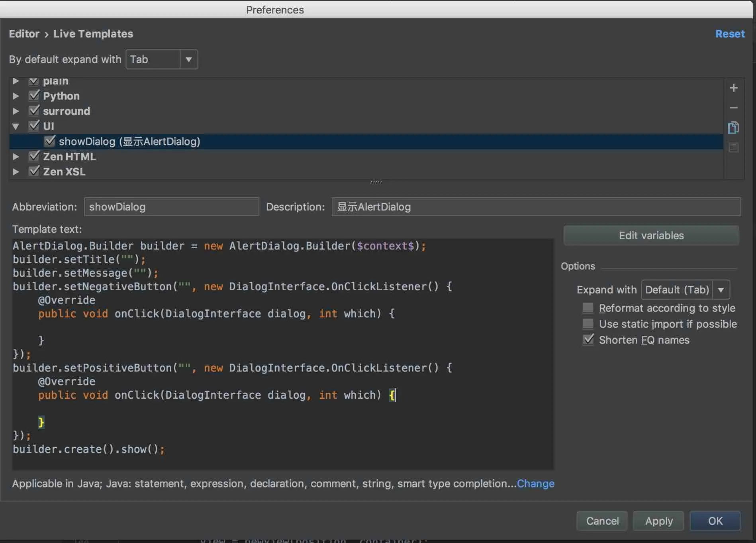Enable Reformat according to style
Screen dimensions: 756x543
[588, 308]
